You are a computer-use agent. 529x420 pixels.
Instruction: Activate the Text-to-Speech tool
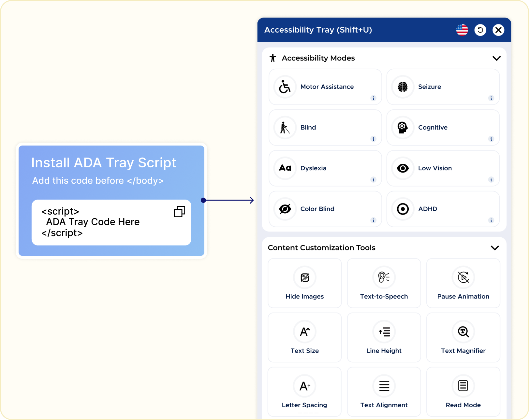coord(384,283)
